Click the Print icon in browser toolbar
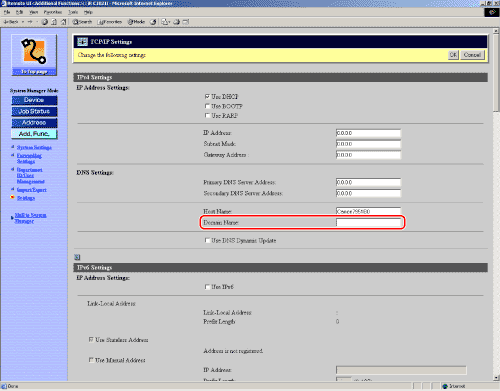500x391 pixels. pos(177,22)
